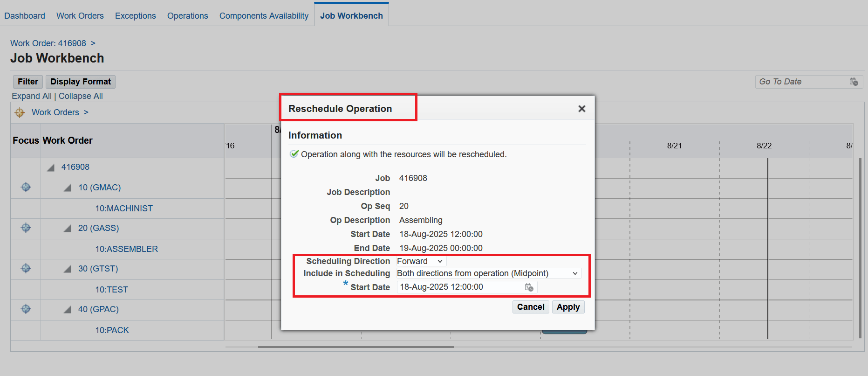Image resolution: width=868 pixels, height=376 pixels.
Task: Click the End Date value 19-Aug-2025 00:00:00
Action: [x=441, y=248]
